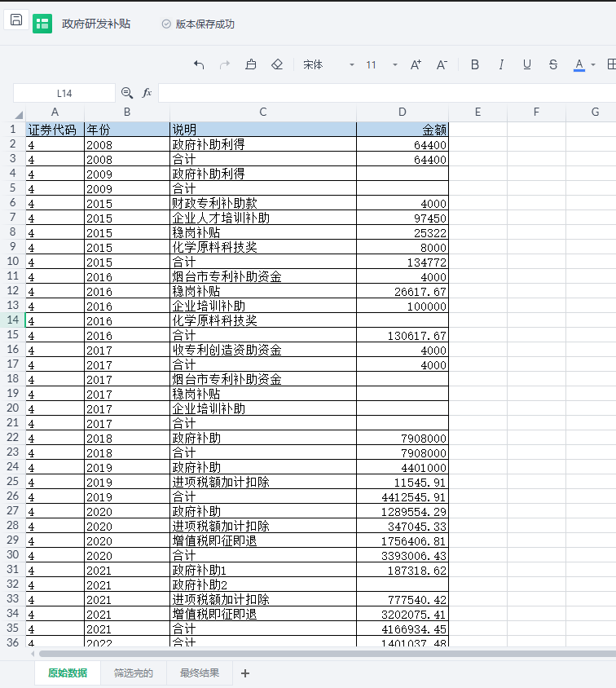Click cell 收专利创造资助资金
This screenshot has width=616, height=688.
(263, 350)
